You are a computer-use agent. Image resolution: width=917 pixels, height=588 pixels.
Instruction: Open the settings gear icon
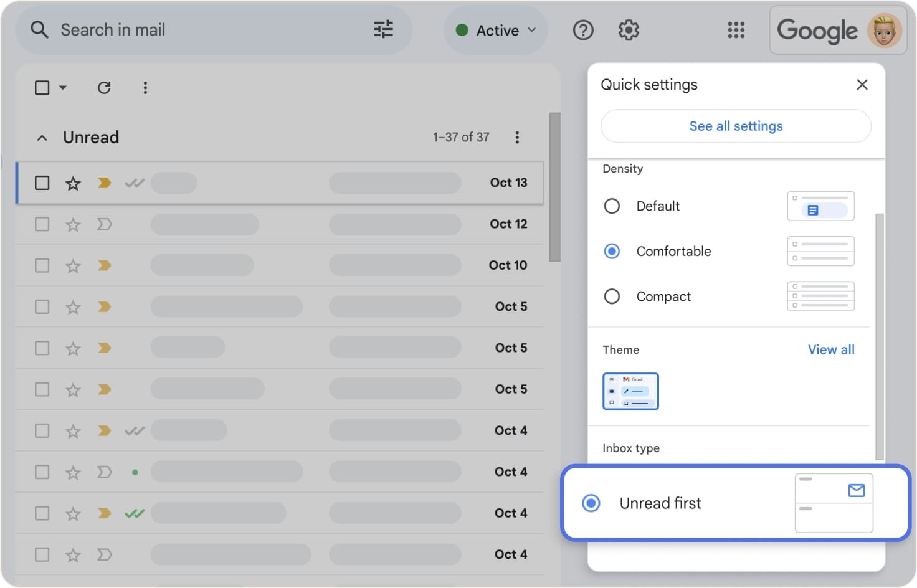(629, 29)
